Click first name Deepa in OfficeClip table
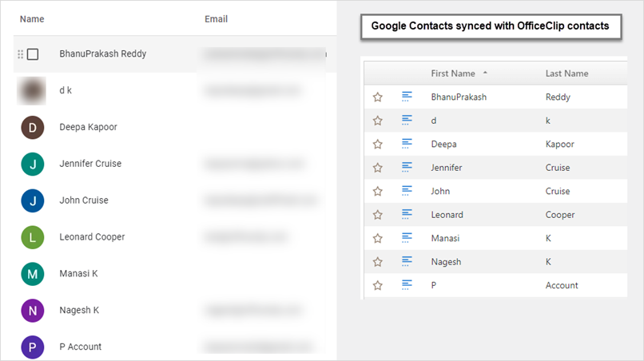The width and height of the screenshot is (644, 361). 443,145
